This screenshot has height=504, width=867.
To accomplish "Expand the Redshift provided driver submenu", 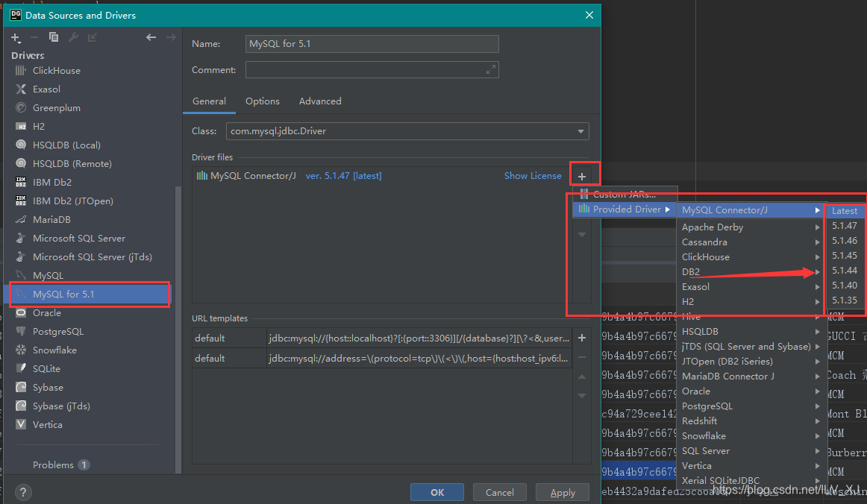I will [x=751, y=421].
